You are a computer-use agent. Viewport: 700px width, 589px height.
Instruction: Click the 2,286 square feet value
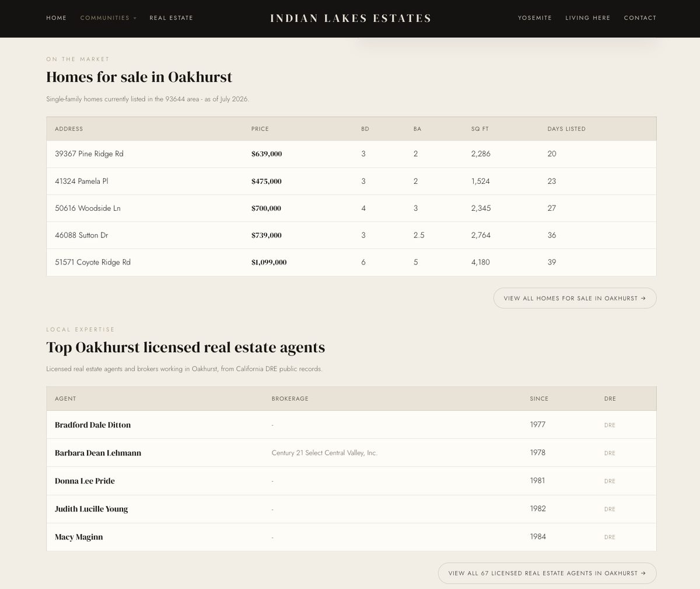(481, 154)
